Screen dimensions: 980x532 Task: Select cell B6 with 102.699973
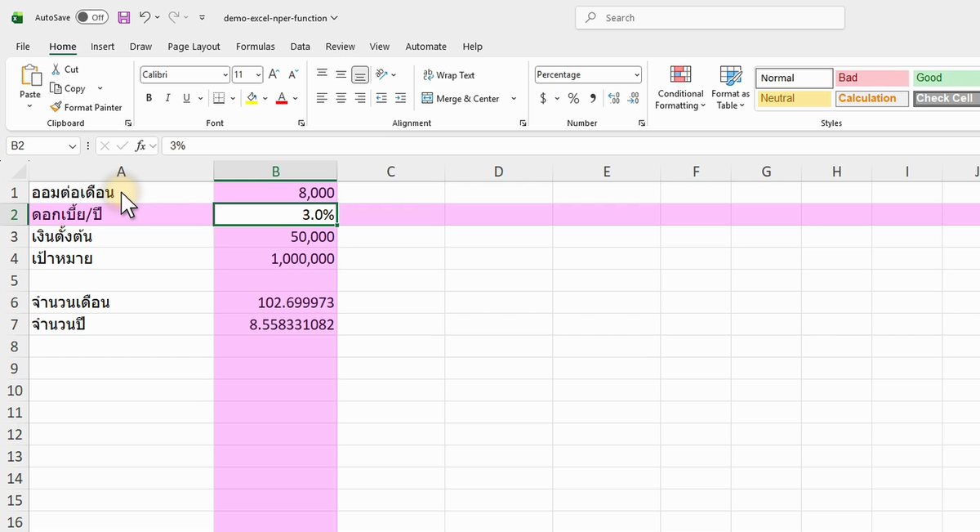coord(275,302)
